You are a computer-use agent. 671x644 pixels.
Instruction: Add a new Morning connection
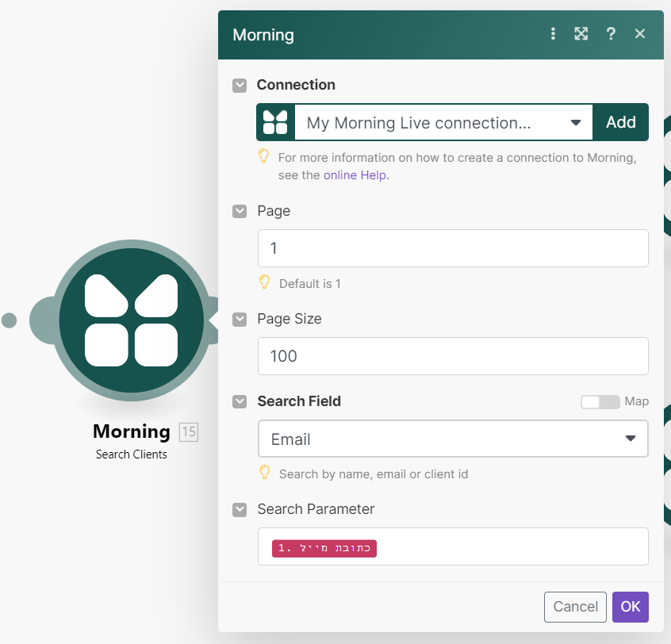(620, 122)
